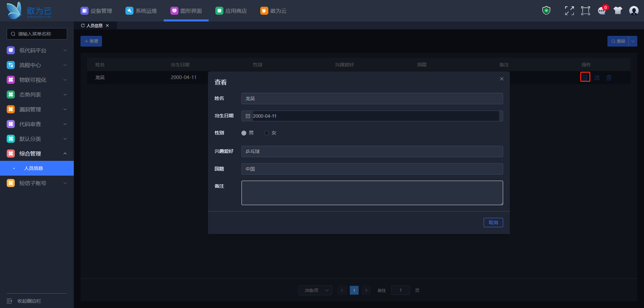Click the view detail icon for 龙昊
The image size is (644, 308).
[x=585, y=77]
